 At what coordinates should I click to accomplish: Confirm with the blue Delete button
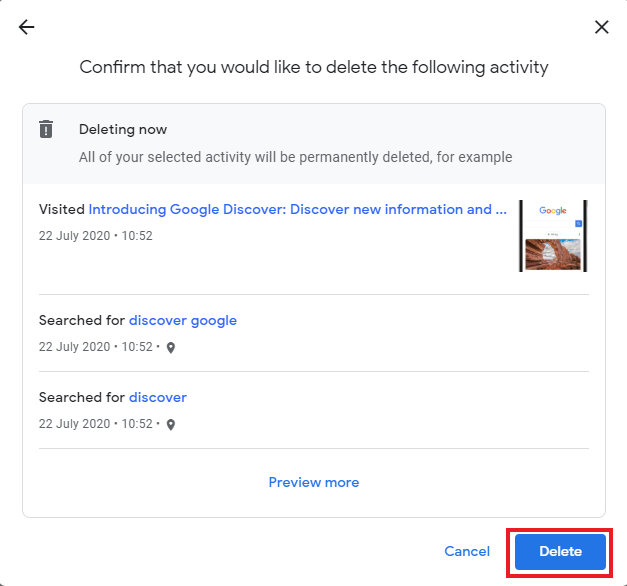560,552
